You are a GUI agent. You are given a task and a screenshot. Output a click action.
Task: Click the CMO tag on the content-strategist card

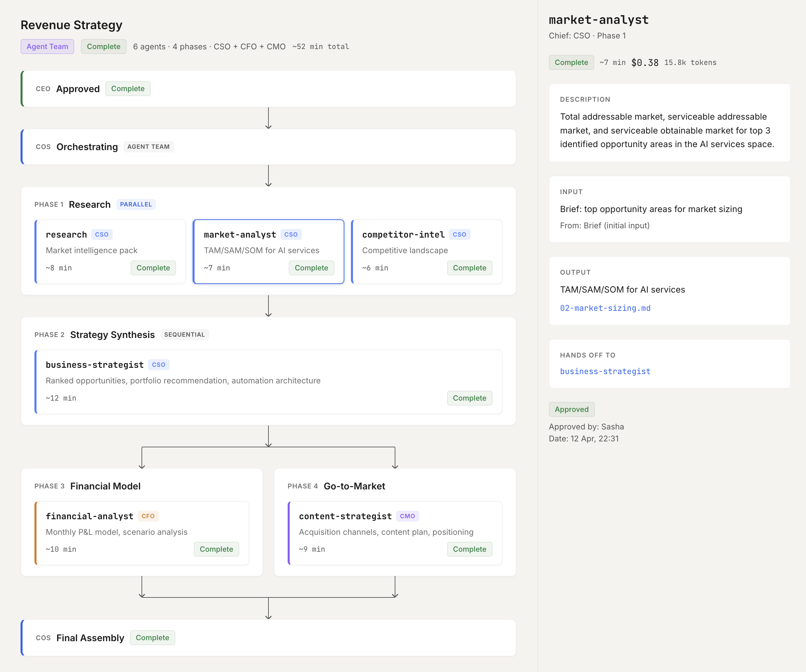[x=408, y=516]
